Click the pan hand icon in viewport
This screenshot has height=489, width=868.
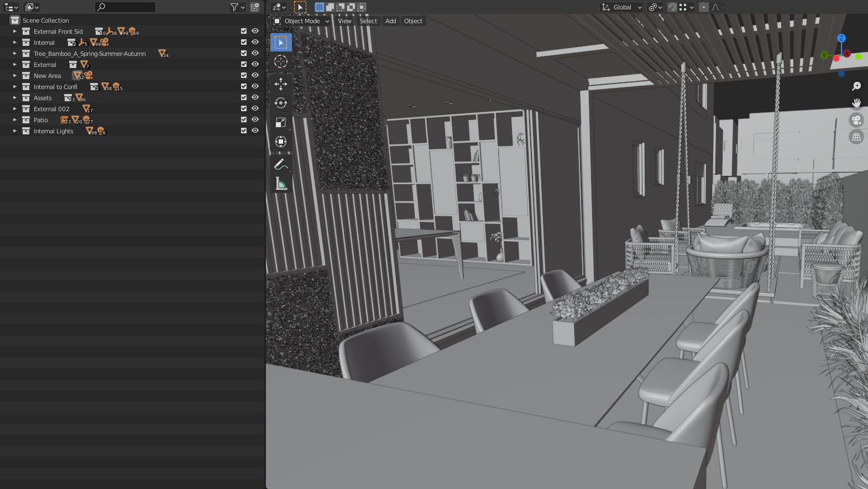[856, 103]
